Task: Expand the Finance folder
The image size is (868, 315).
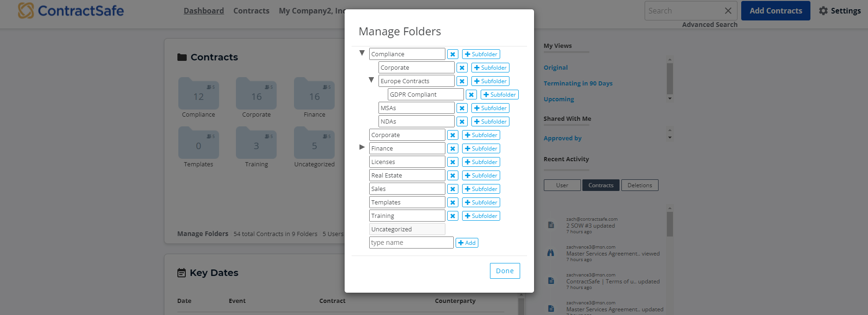Action: pyautogui.click(x=362, y=147)
